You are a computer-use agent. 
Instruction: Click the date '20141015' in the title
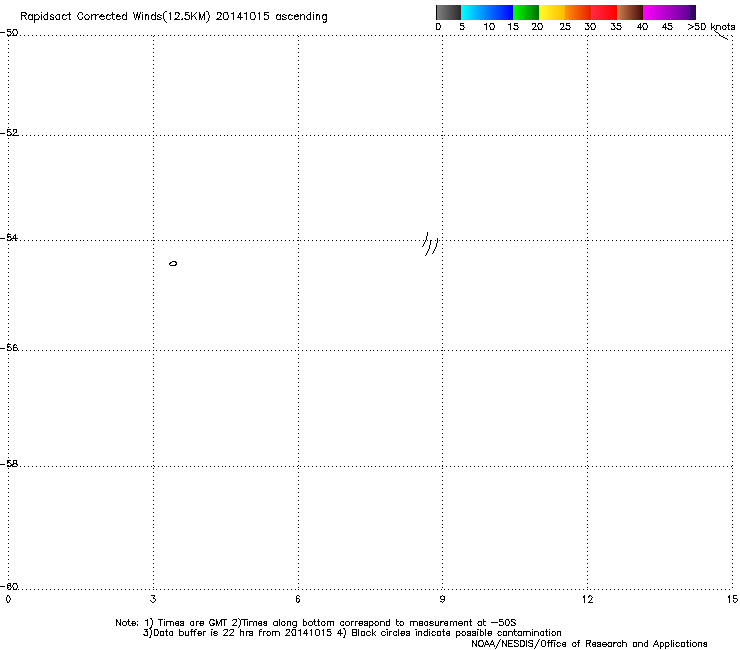(x=243, y=16)
